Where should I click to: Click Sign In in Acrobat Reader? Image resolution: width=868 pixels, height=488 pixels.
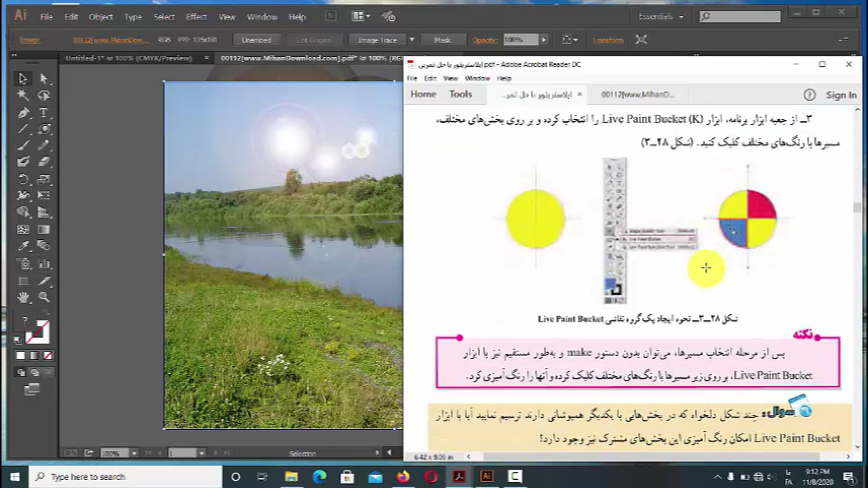pos(841,95)
